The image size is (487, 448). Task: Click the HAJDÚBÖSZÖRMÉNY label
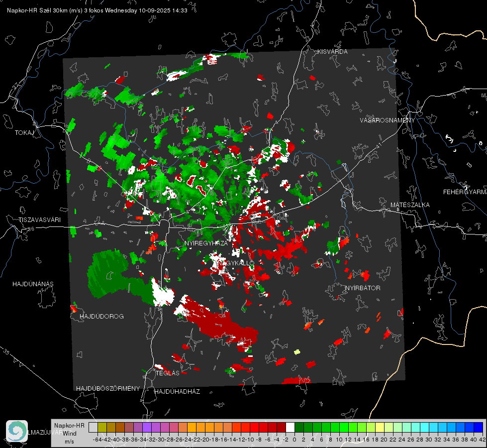pyautogui.click(x=108, y=388)
